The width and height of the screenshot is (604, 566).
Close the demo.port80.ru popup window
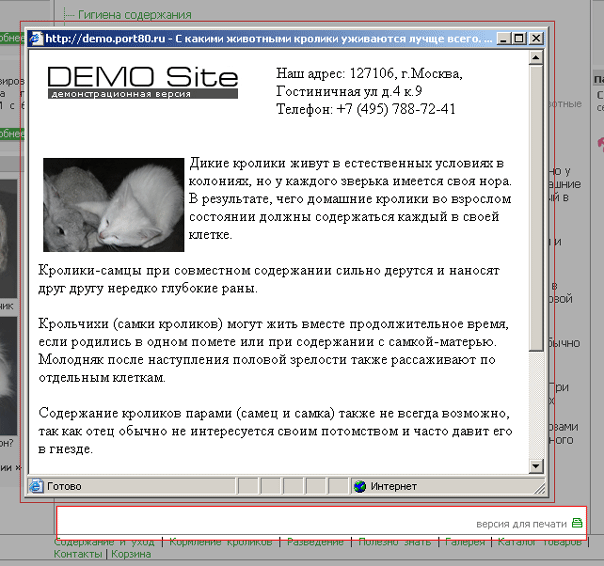point(536,39)
